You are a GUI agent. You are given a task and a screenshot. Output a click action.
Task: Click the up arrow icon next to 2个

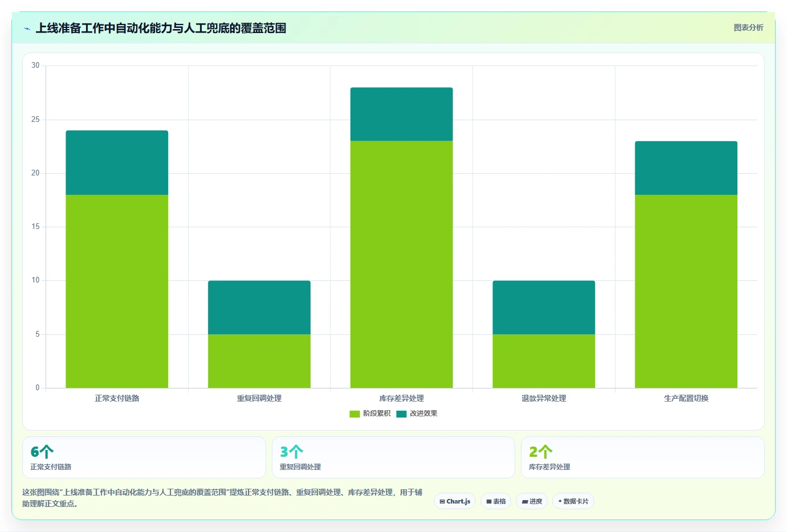click(545, 452)
